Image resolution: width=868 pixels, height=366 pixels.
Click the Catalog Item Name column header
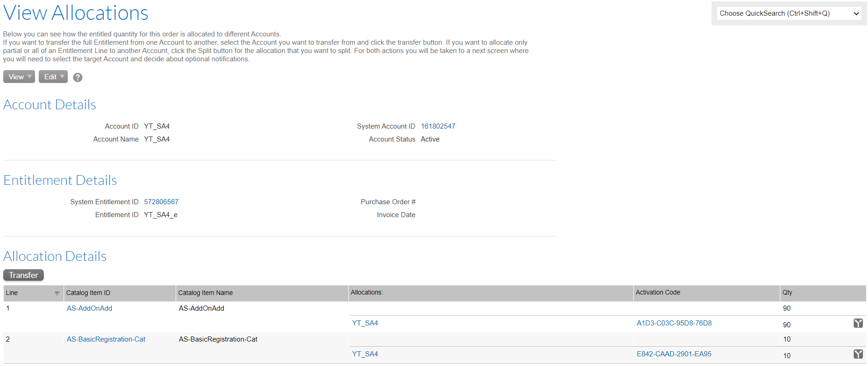tap(262, 293)
